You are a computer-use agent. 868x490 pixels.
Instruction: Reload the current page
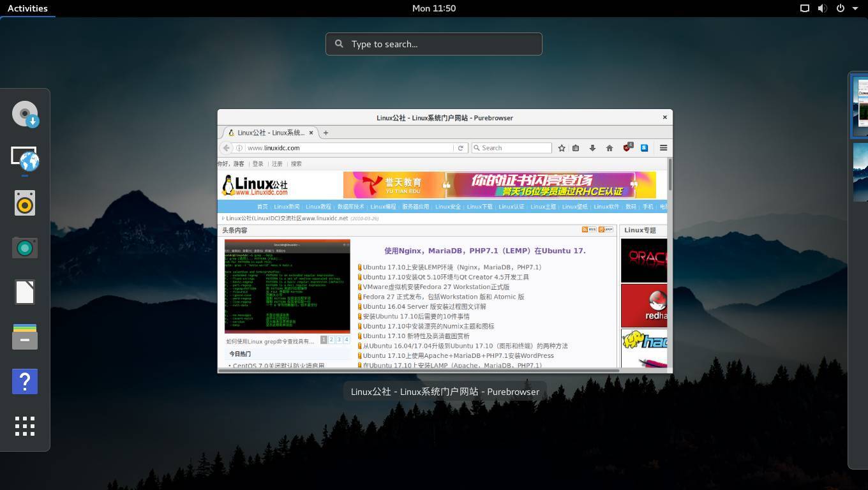tap(461, 147)
